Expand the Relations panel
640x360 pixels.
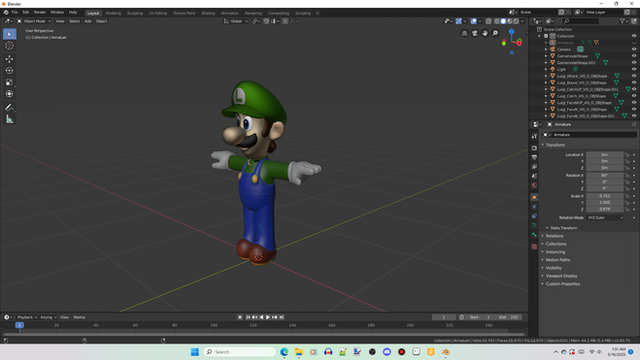554,236
